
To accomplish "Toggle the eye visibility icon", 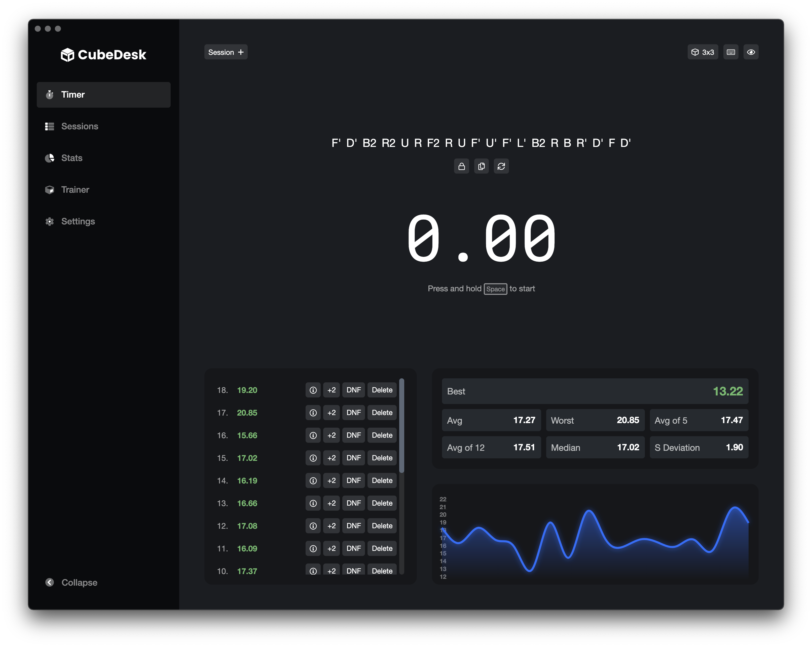I will pos(751,52).
